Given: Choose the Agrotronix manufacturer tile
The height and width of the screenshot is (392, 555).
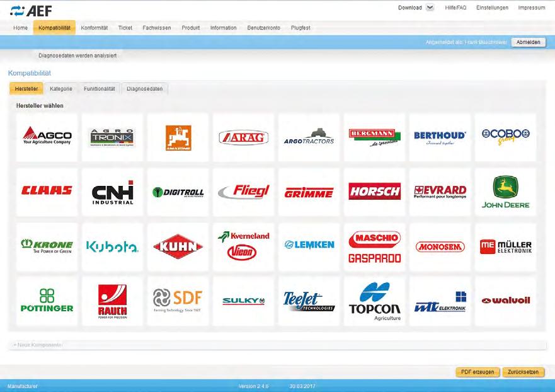Looking at the screenshot, I should click(x=112, y=137).
